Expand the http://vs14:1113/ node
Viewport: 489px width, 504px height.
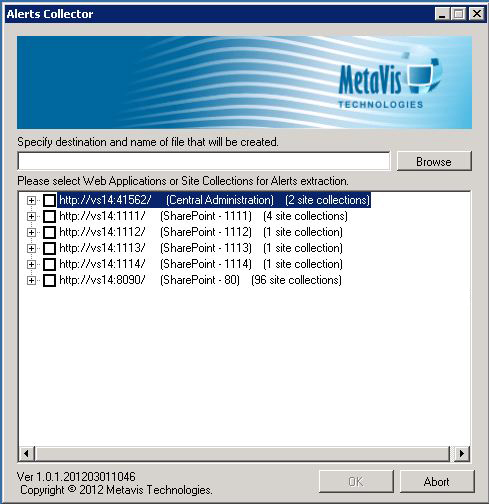(x=31, y=248)
